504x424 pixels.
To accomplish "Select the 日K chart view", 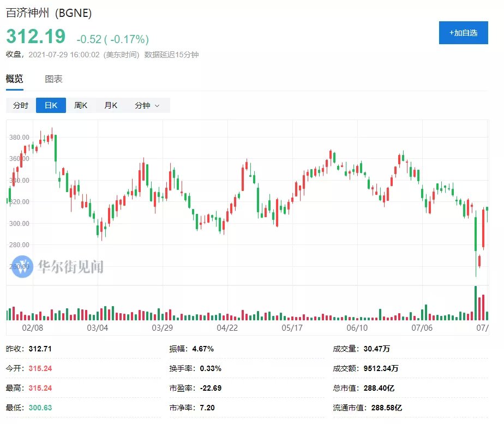I will click(x=51, y=105).
